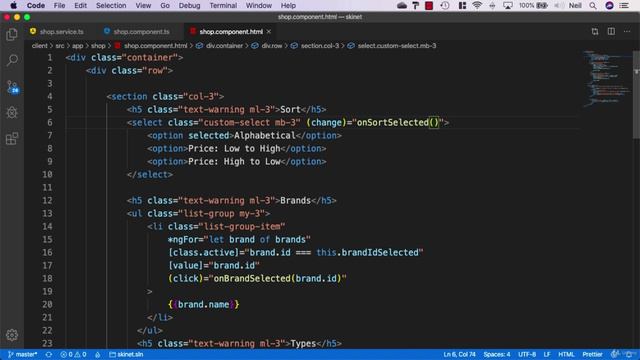Open the Apple menu
The width and height of the screenshot is (640, 360).
(x=13, y=5)
